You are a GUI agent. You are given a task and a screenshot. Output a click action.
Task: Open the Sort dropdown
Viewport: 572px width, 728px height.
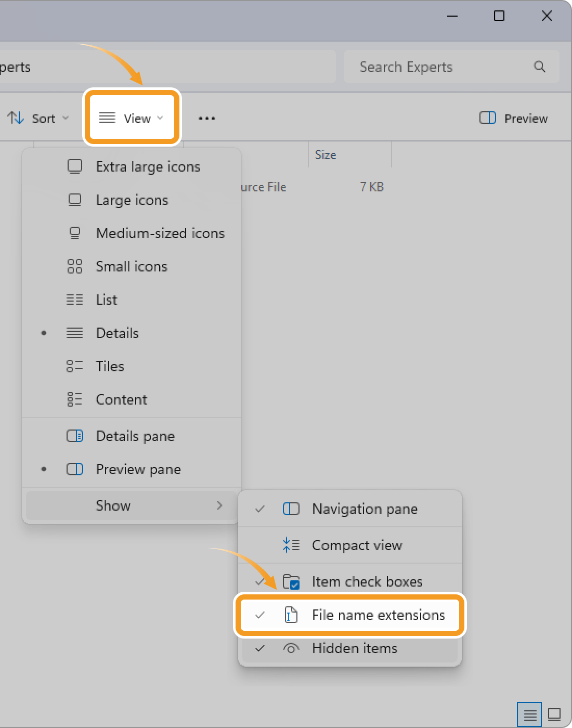[x=38, y=119]
